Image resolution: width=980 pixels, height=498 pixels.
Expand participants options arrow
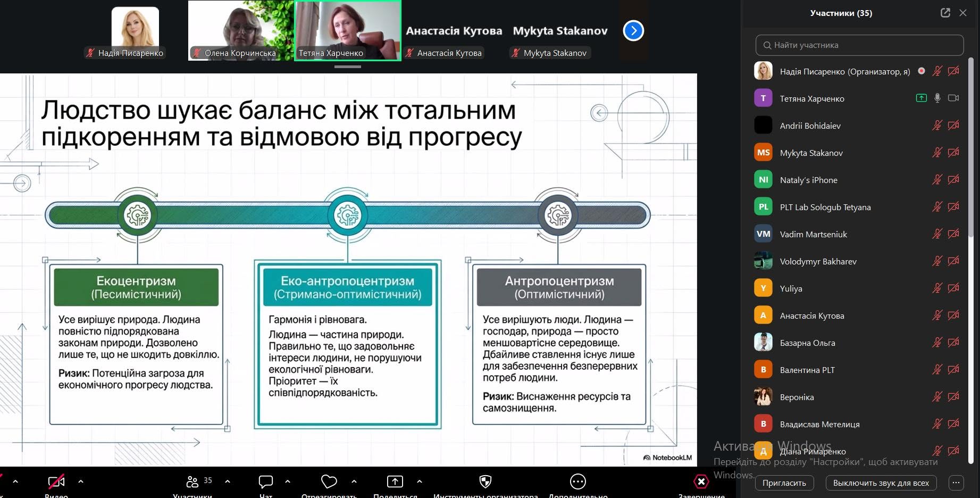click(x=228, y=482)
